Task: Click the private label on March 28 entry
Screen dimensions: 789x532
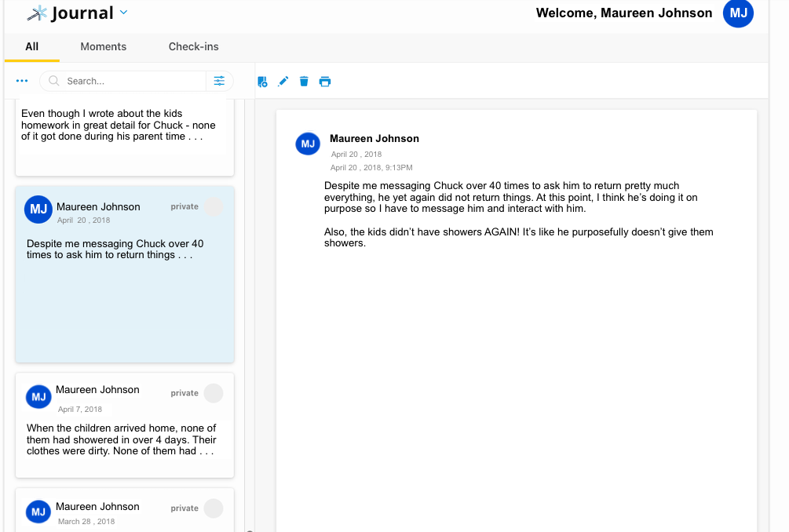Action: point(184,508)
